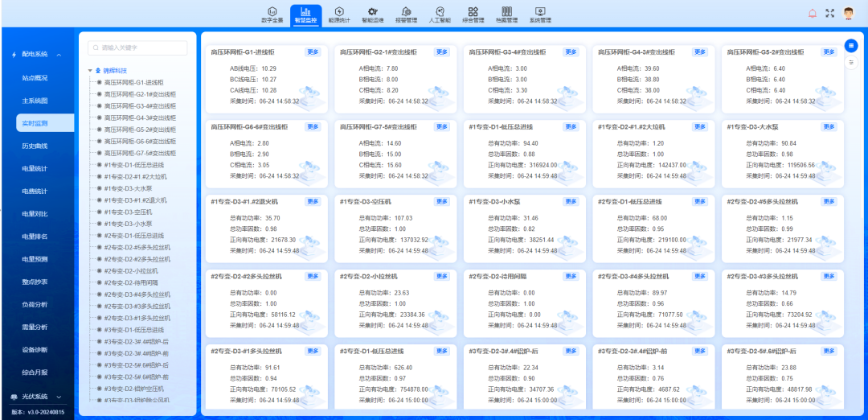Open 电量统计 in the sidebar
This screenshot has height=420, width=868.
pos(35,168)
